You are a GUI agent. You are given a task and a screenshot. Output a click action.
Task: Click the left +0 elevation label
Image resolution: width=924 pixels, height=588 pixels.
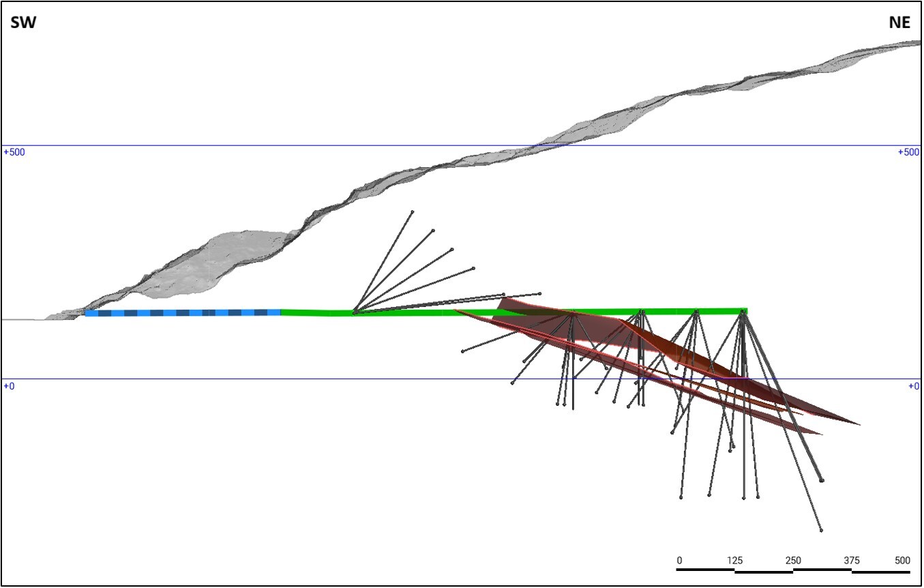[x=9, y=386]
